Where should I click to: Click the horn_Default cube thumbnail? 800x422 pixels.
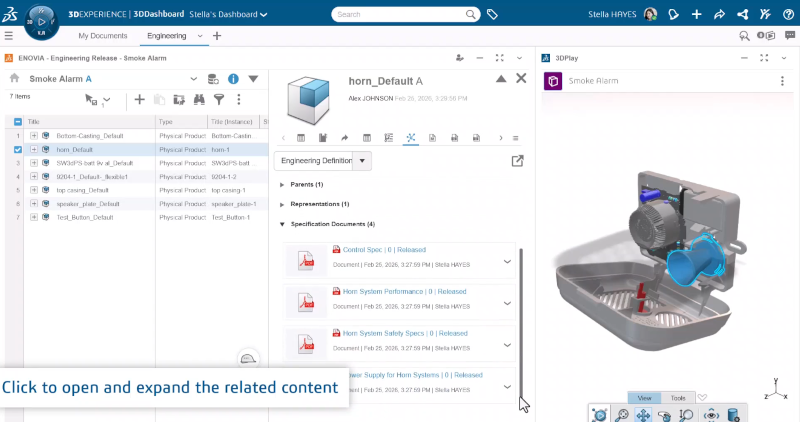click(308, 100)
